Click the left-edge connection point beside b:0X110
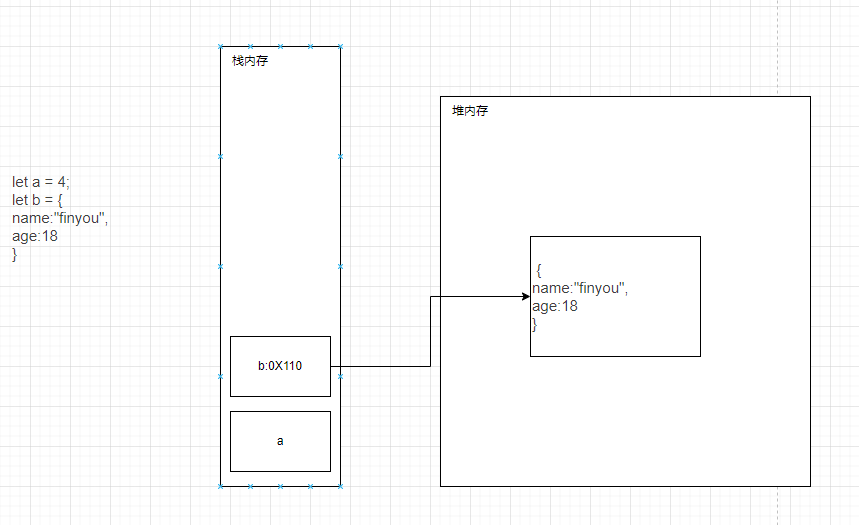Screen dimensions: 859x525 click(x=220, y=376)
